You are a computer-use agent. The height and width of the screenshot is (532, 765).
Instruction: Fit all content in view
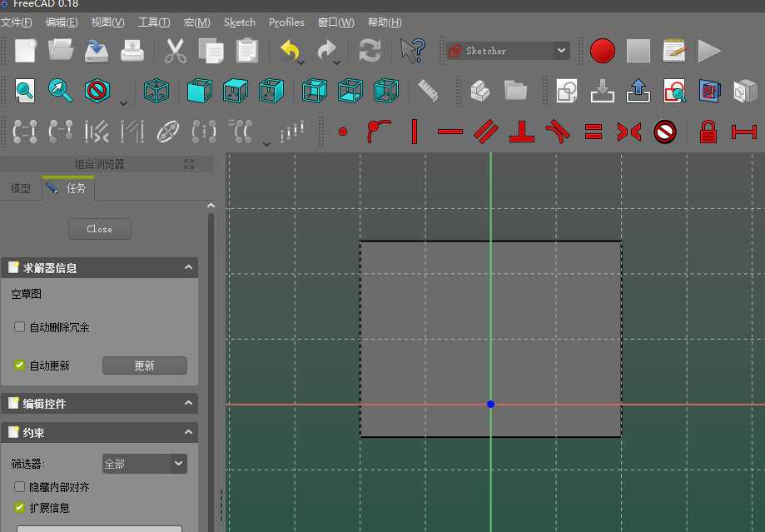pos(25,91)
